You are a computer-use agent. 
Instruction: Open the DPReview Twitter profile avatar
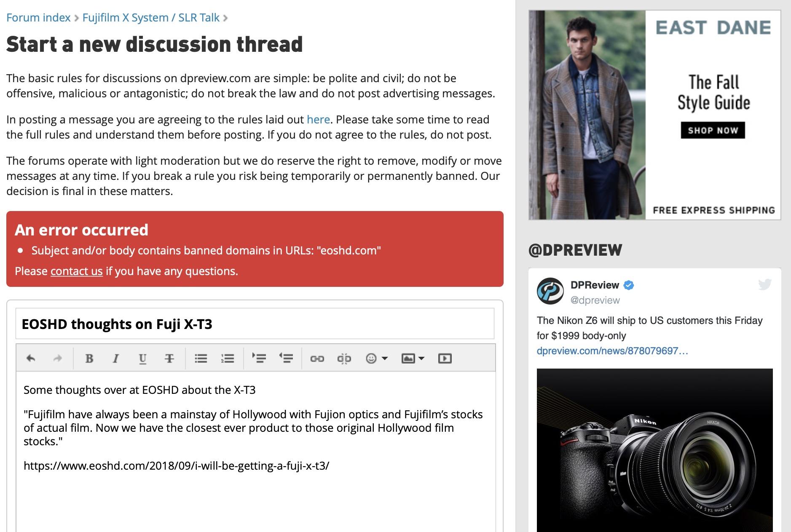click(550, 291)
